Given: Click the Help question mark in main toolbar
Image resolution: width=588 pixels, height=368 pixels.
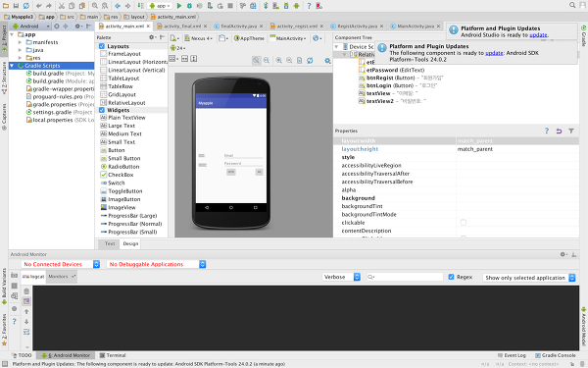Looking at the screenshot, I should (309, 6).
